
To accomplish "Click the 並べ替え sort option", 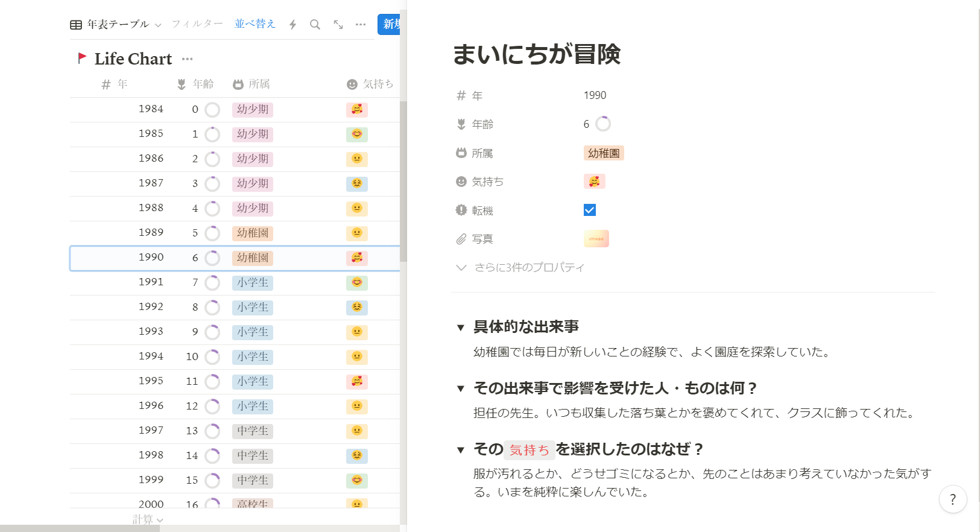I will 254,24.
